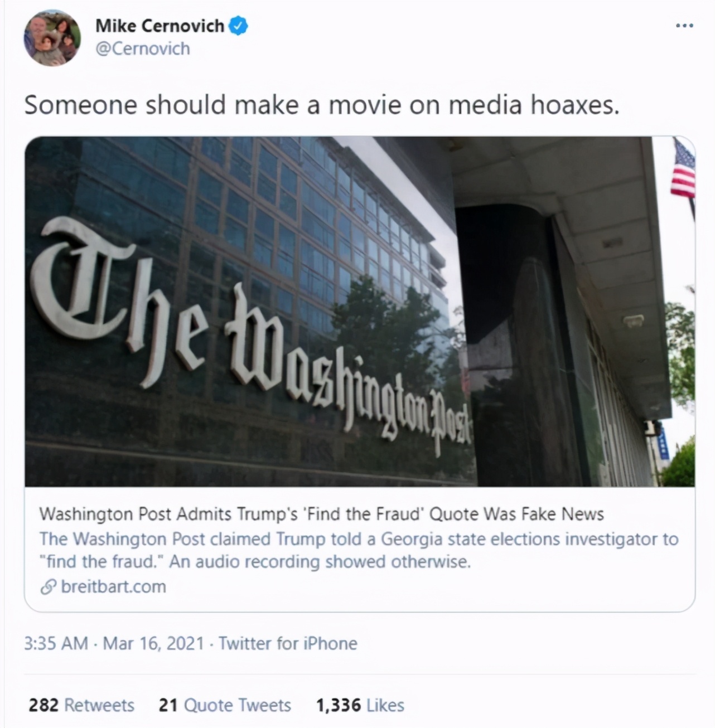Click the American flag in the photo

pos(683,168)
